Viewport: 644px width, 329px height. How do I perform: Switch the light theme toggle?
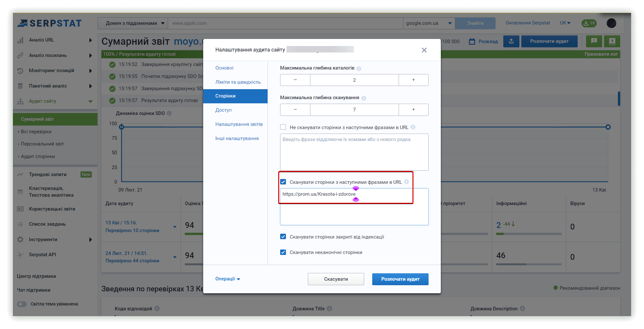coord(22,304)
